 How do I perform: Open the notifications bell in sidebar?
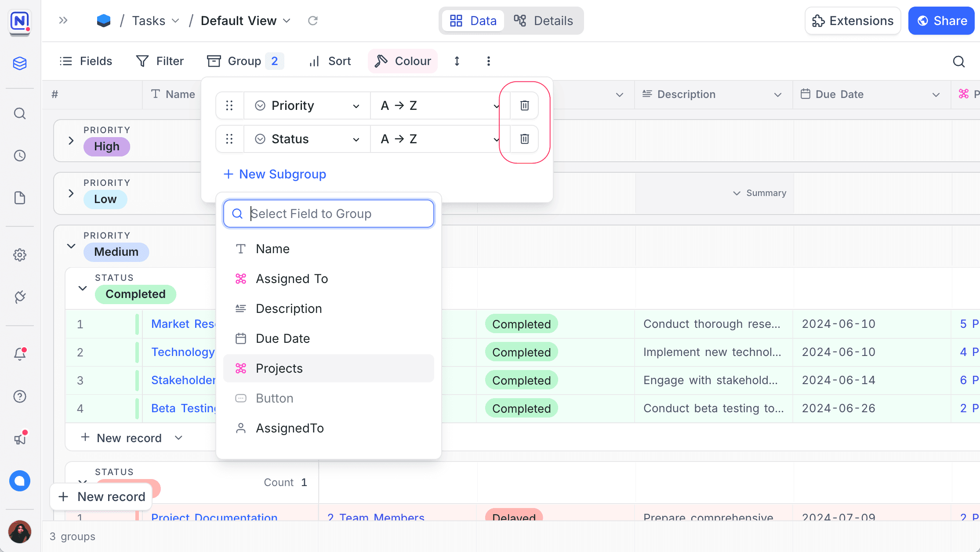(20, 354)
